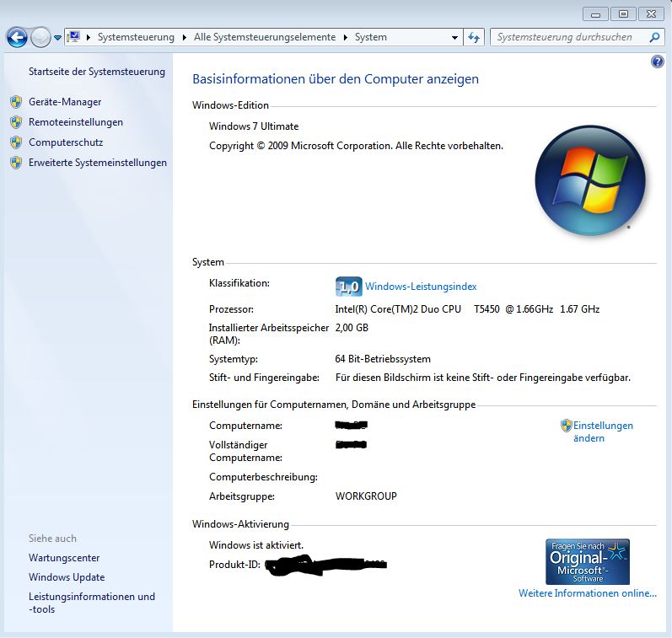672x638 pixels.
Task: Open Windows Update link
Action: [x=67, y=577]
